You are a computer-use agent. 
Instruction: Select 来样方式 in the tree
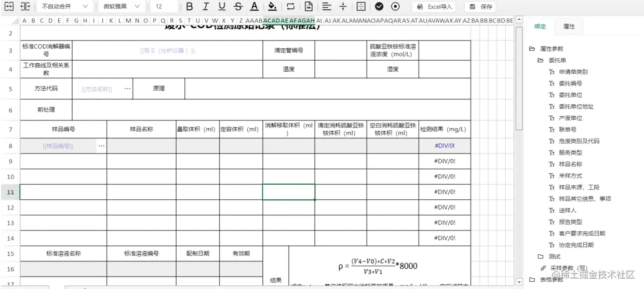(570, 175)
